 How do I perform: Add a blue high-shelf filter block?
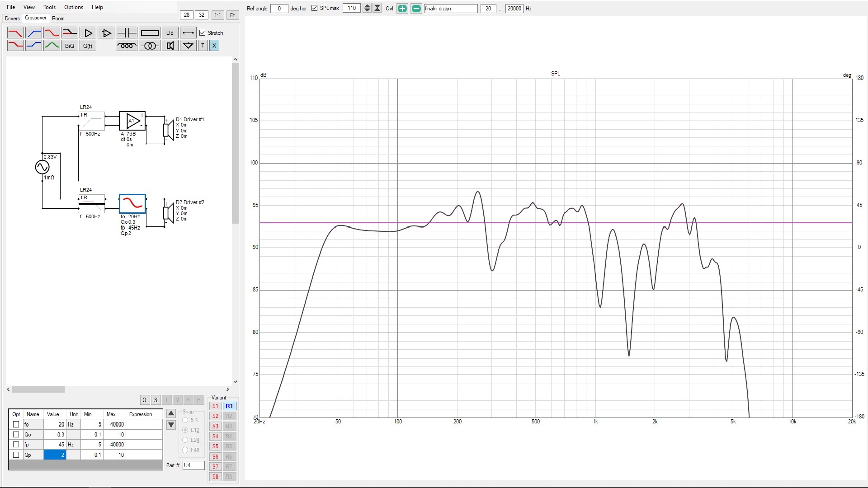tap(33, 46)
